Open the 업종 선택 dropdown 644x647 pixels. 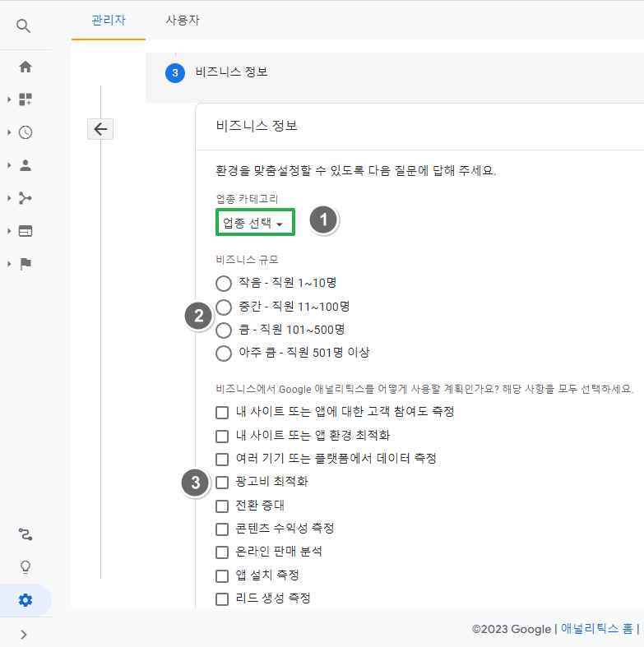(255, 223)
